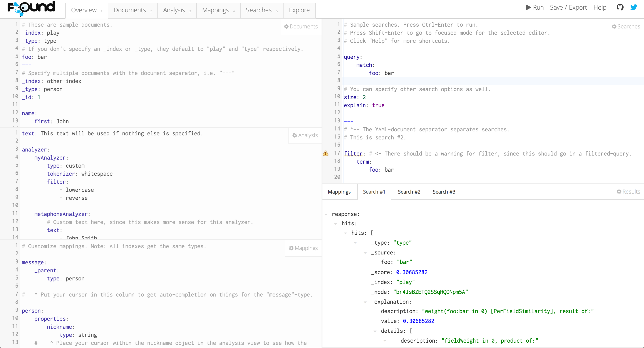The image size is (644, 348).
Task: Collapse the response tree node
Action: 326,214
